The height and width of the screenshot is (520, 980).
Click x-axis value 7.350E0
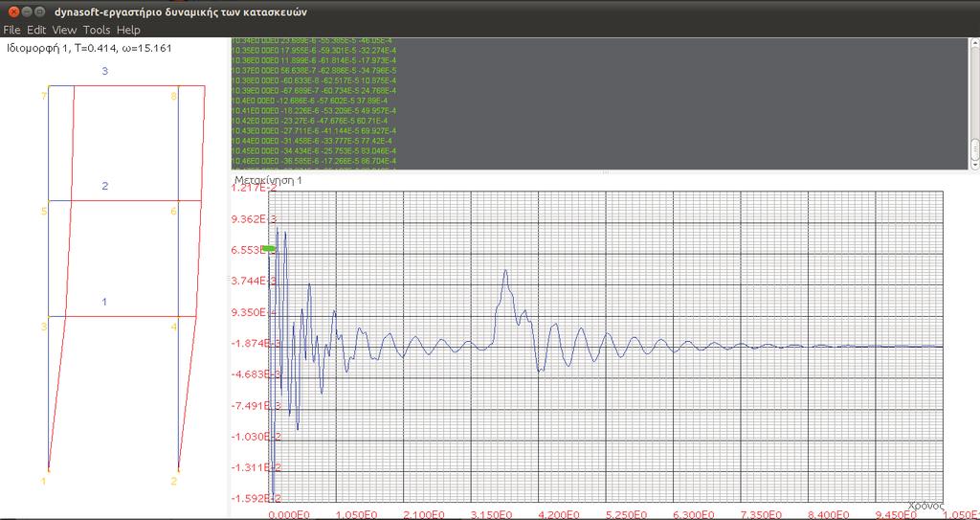coord(763,514)
